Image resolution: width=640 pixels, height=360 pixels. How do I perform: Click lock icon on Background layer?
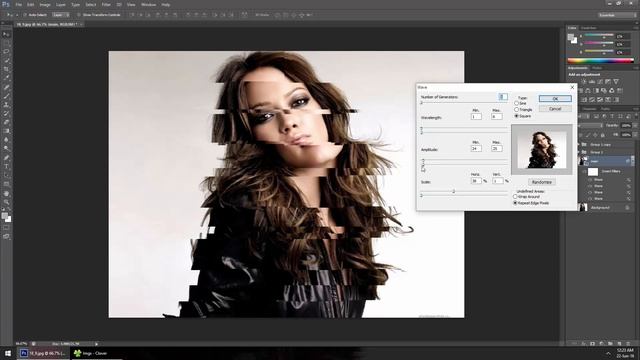tap(627, 208)
